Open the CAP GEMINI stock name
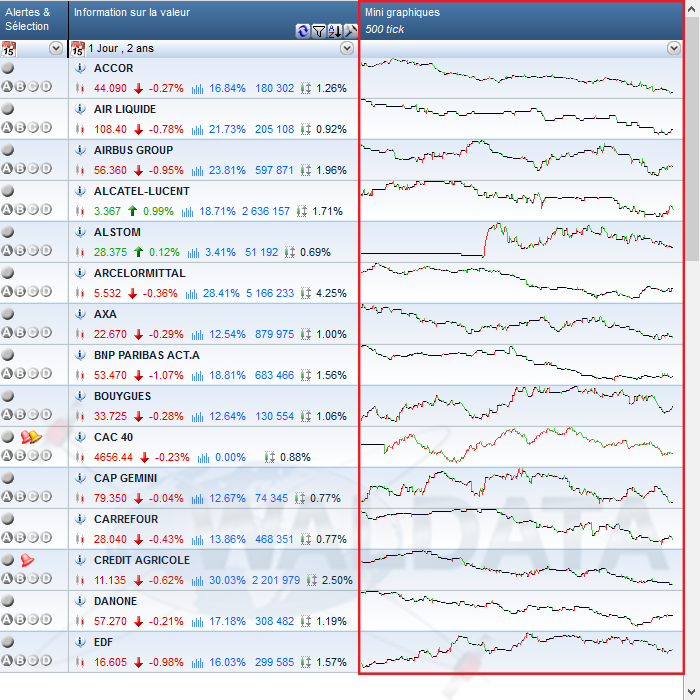This screenshot has height=700, width=700. tap(125, 478)
